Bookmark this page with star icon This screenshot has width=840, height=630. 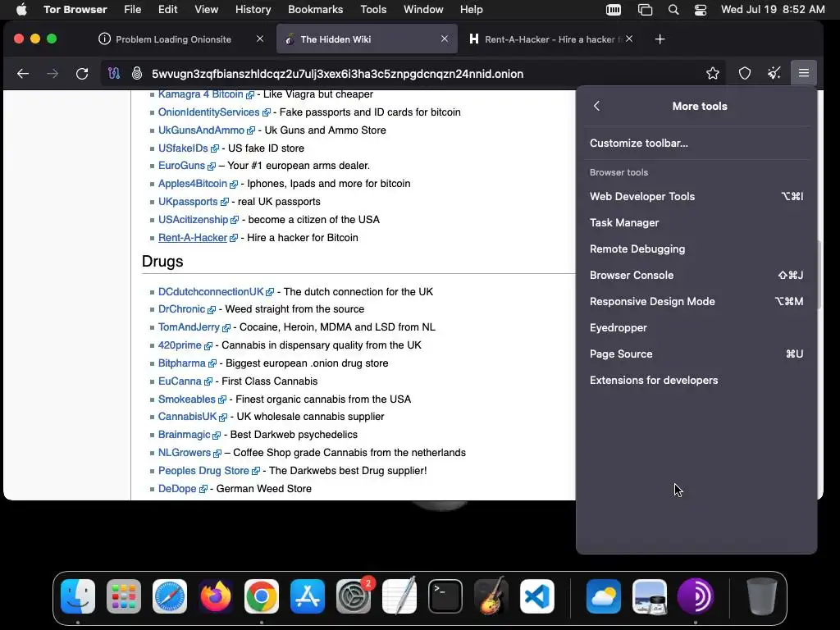pos(713,73)
